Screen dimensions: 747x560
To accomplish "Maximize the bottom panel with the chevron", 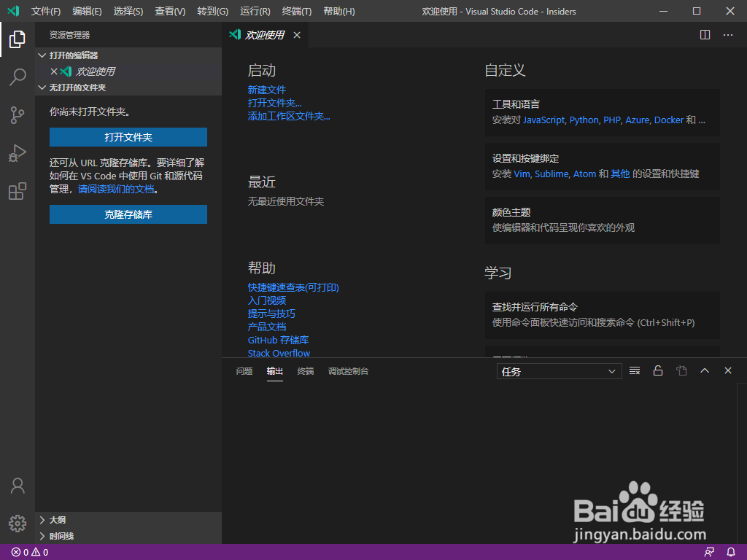I will click(705, 370).
